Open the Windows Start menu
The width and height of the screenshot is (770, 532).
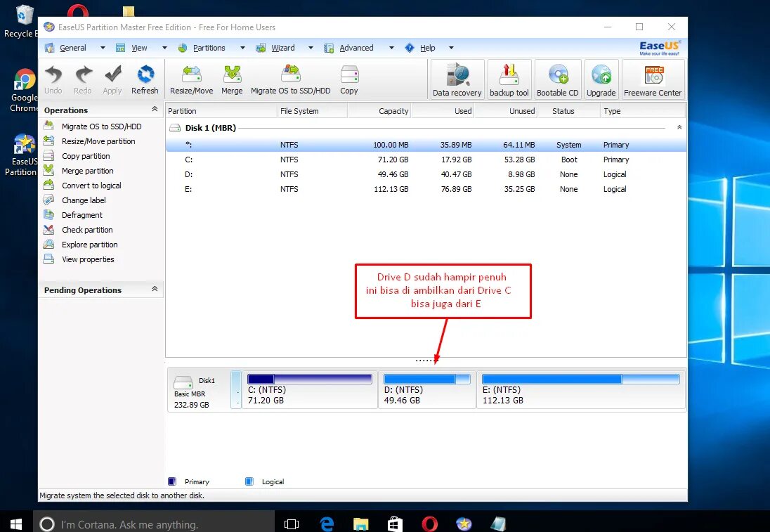click(x=15, y=524)
